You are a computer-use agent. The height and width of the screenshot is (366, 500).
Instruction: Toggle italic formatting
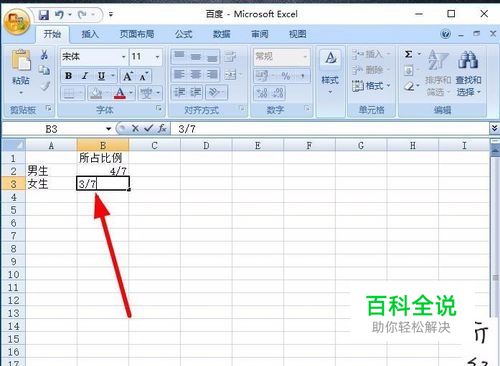(x=85, y=76)
